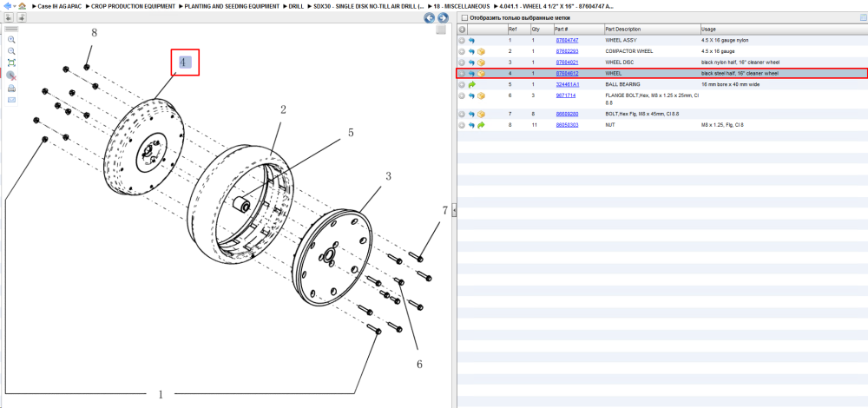868x408 pixels.
Task: Print the diagram with the printer icon
Action: pos(11,88)
